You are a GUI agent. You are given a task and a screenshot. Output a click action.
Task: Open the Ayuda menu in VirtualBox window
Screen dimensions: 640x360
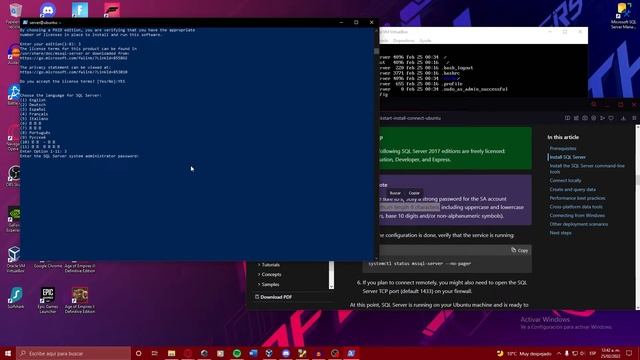point(425,41)
